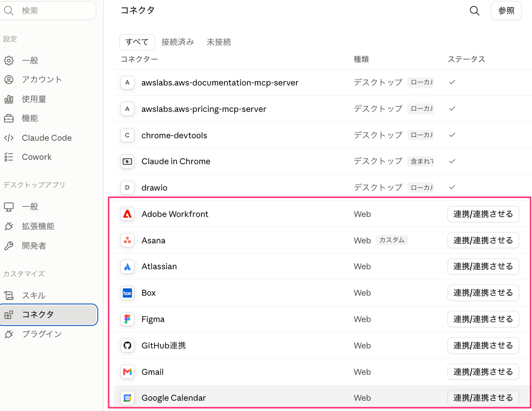Select the すべて tab
Image resolution: width=532 pixels, height=411 pixels.
pyautogui.click(x=137, y=42)
